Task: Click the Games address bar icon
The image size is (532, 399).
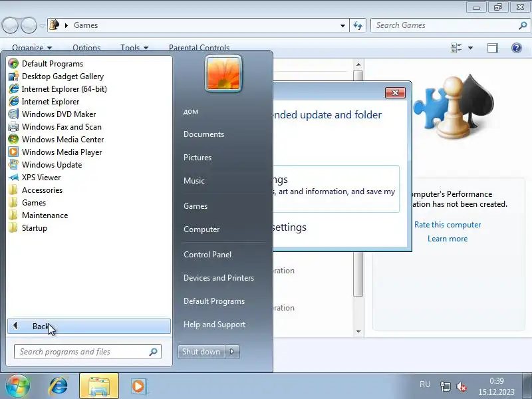Action: pos(55,25)
